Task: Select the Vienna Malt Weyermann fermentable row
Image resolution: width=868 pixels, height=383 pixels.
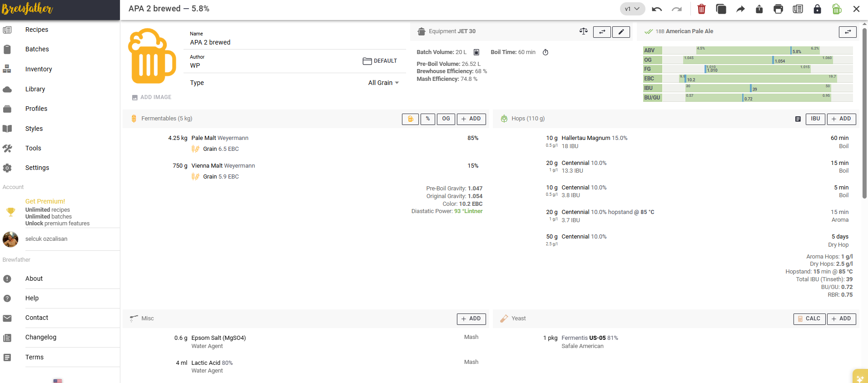Action: pos(306,171)
